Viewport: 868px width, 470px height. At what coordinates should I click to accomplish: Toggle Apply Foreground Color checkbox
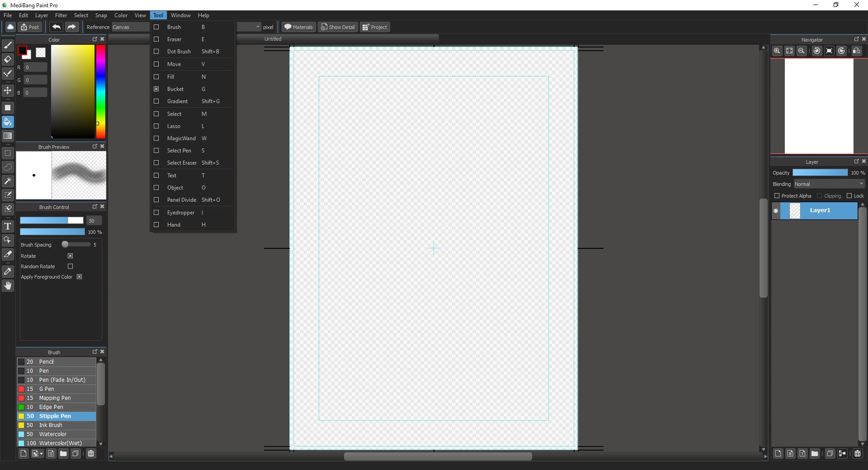79,277
